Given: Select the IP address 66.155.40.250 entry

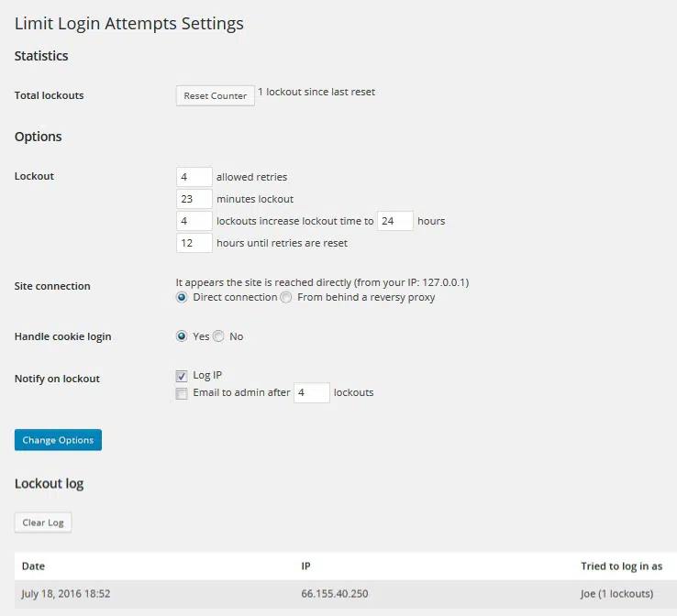Looking at the screenshot, I should [x=334, y=594].
